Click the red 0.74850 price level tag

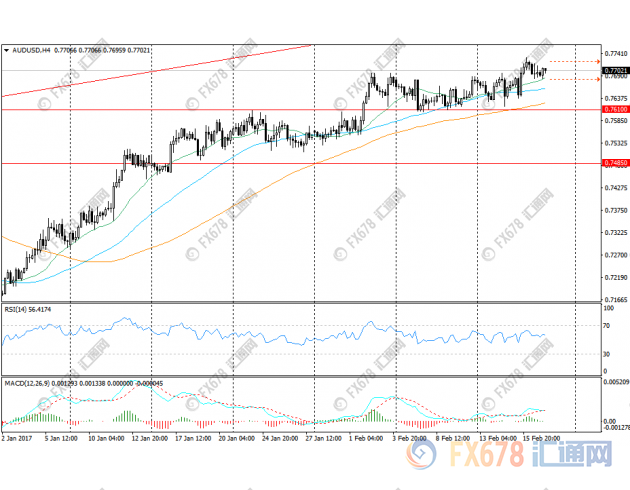click(x=614, y=162)
